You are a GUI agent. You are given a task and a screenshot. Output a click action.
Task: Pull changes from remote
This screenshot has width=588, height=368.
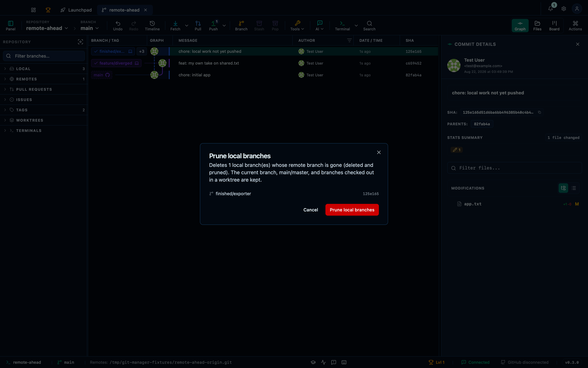coord(198,26)
